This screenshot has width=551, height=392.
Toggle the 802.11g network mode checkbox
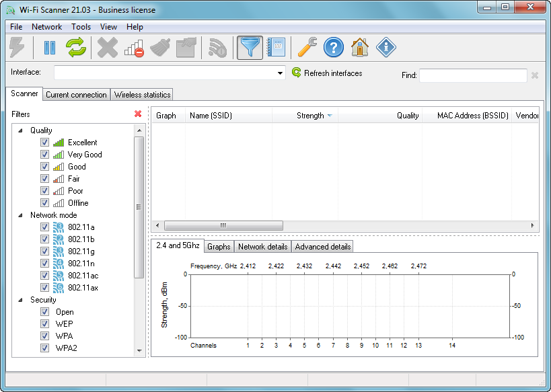pos(44,251)
